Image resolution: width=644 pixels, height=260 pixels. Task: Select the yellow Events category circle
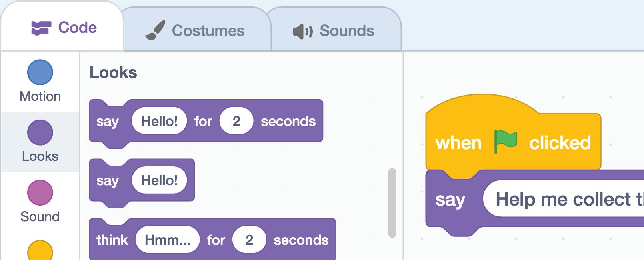40,250
